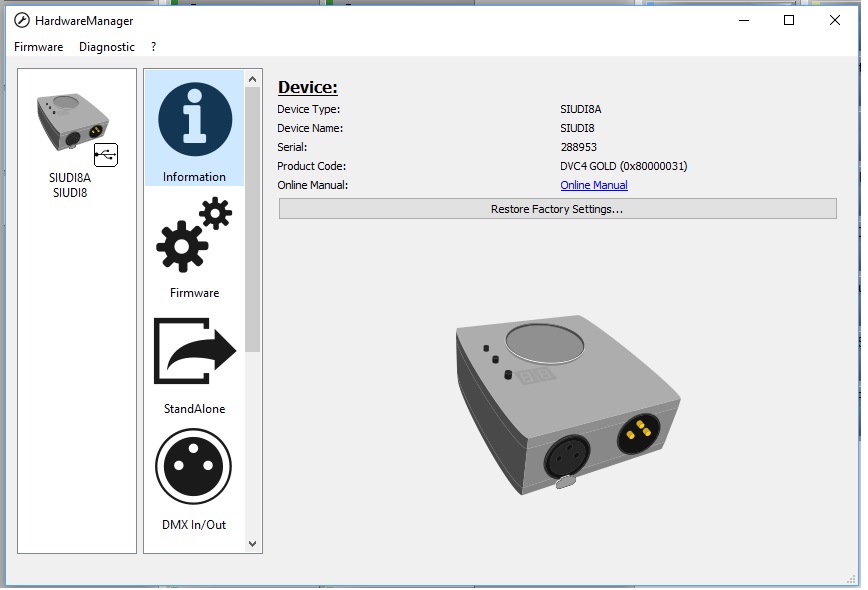Click the 'Online Manual:' label
This screenshot has height=590, width=868.
point(313,185)
